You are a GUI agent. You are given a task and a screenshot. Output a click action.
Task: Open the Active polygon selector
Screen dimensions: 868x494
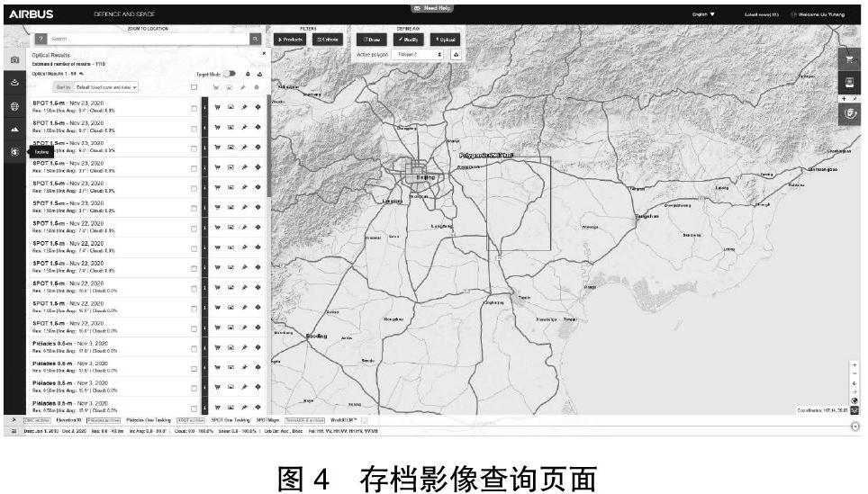click(x=418, y=55)
